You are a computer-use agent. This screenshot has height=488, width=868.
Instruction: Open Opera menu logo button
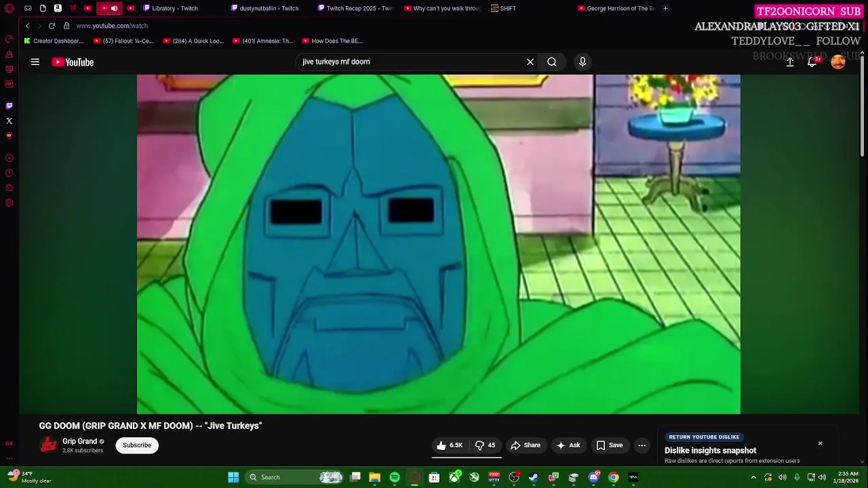tap(9, 8)
